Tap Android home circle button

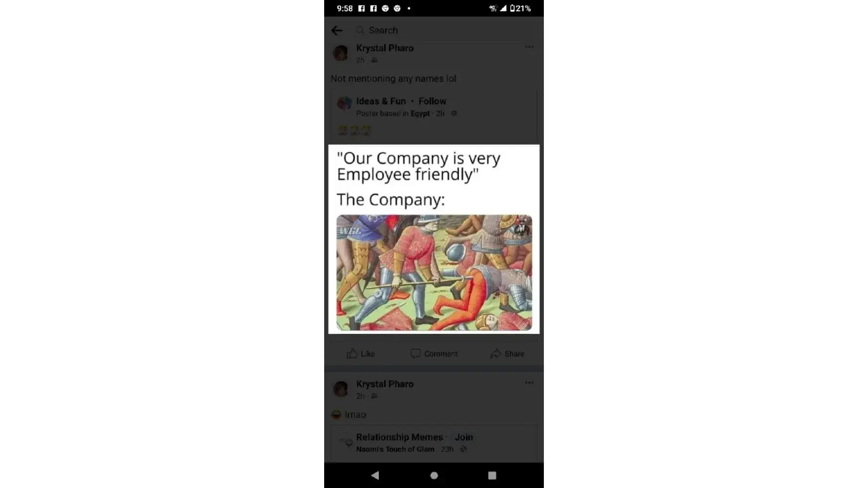(434, 475)
